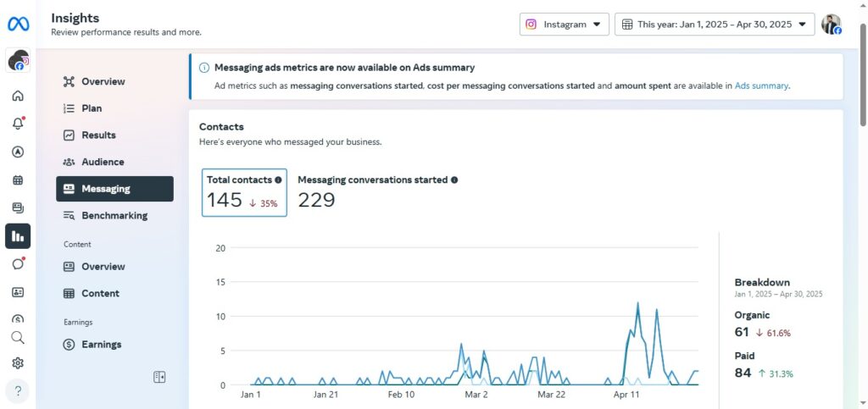The height and width of the screenshot is (409, 868).
Task: Open the Benchmarking menu item
Action: tap(114, 216)
